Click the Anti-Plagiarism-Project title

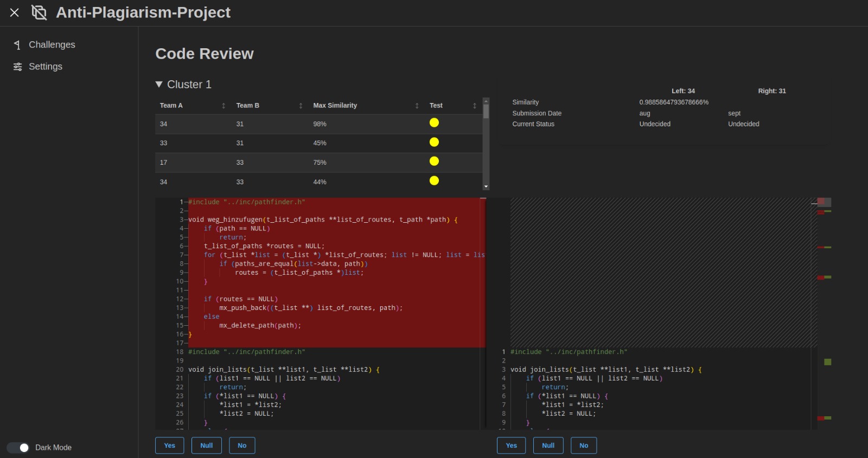(x=143, y=12)
